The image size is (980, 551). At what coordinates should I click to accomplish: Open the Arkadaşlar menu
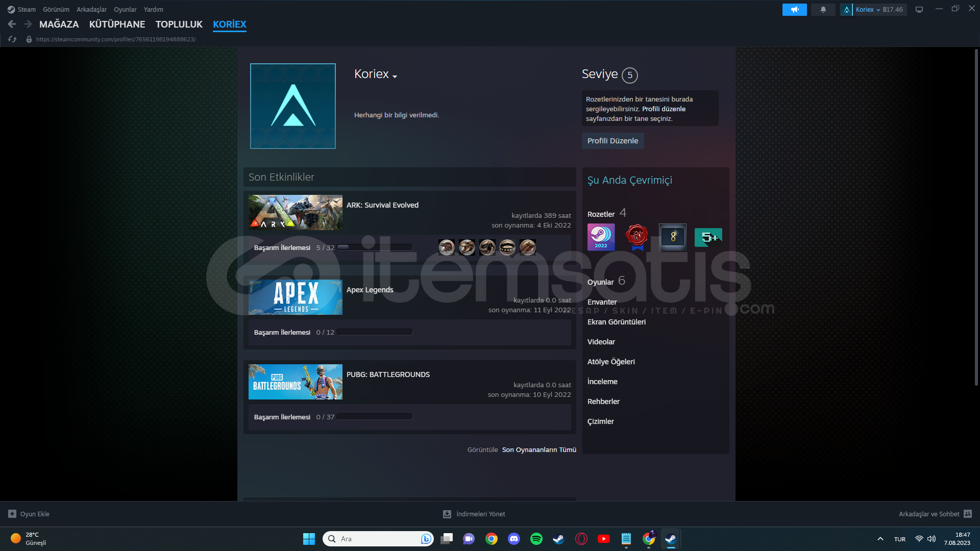[92, 9]
